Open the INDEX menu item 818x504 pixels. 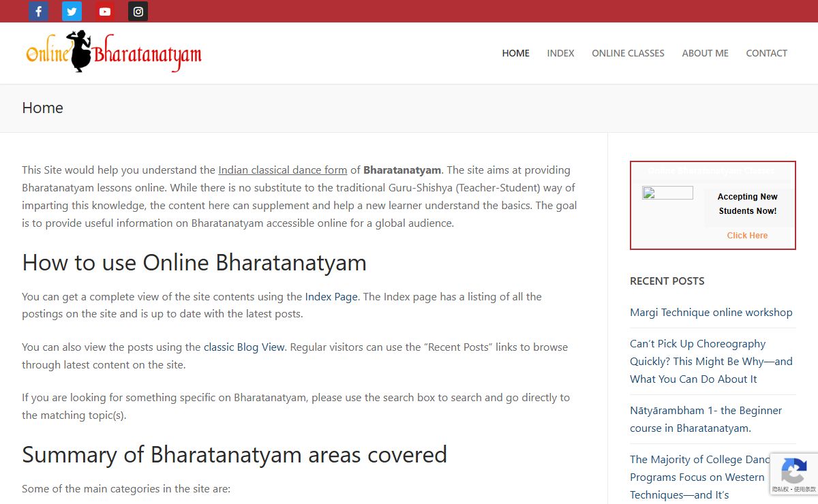[x=561, y=53]
